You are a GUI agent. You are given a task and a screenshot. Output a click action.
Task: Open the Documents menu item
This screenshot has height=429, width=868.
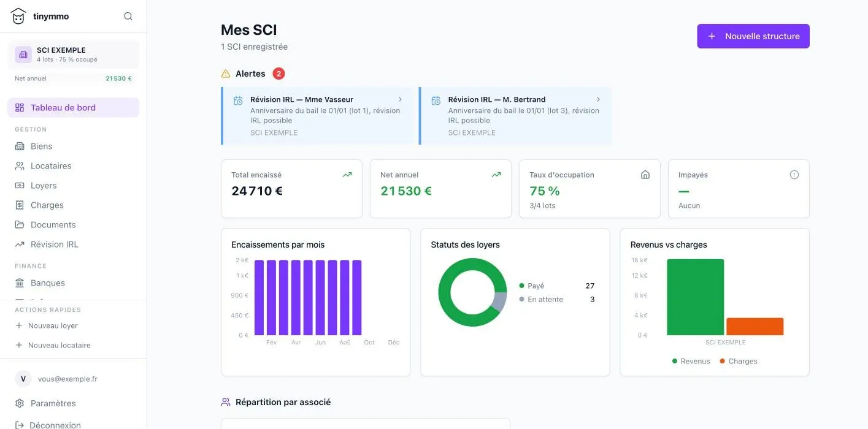[74, 225]
